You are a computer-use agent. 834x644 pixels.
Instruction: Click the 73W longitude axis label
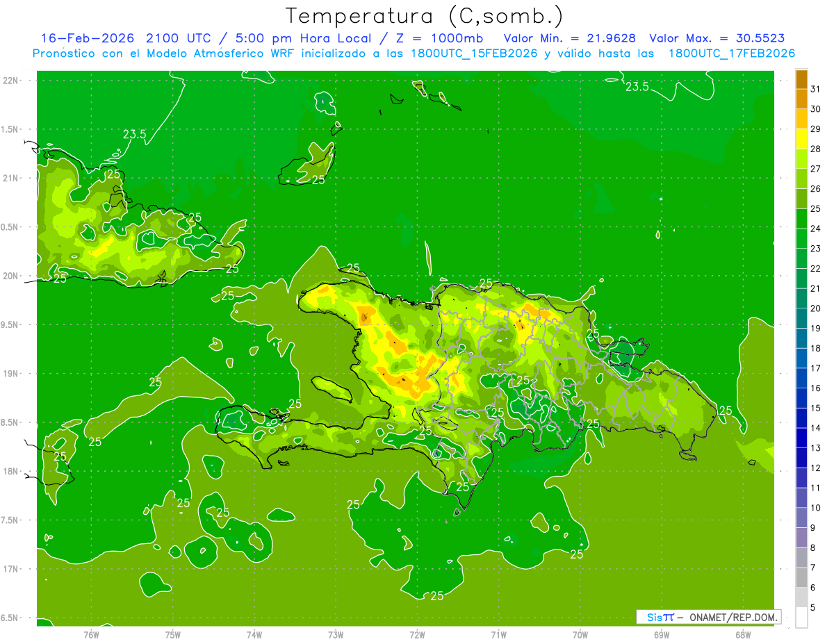pos(336,634)
